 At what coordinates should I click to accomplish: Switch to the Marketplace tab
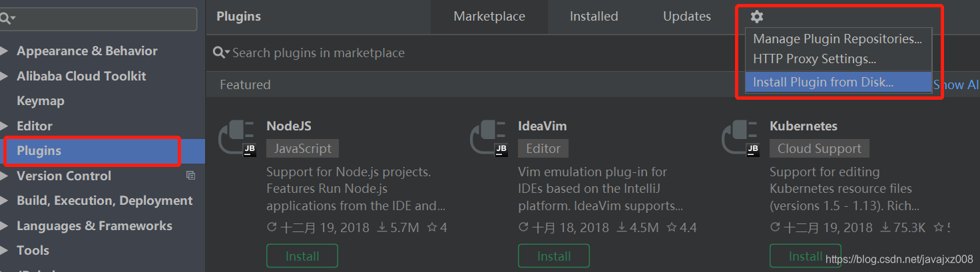[x=489, y=17]
